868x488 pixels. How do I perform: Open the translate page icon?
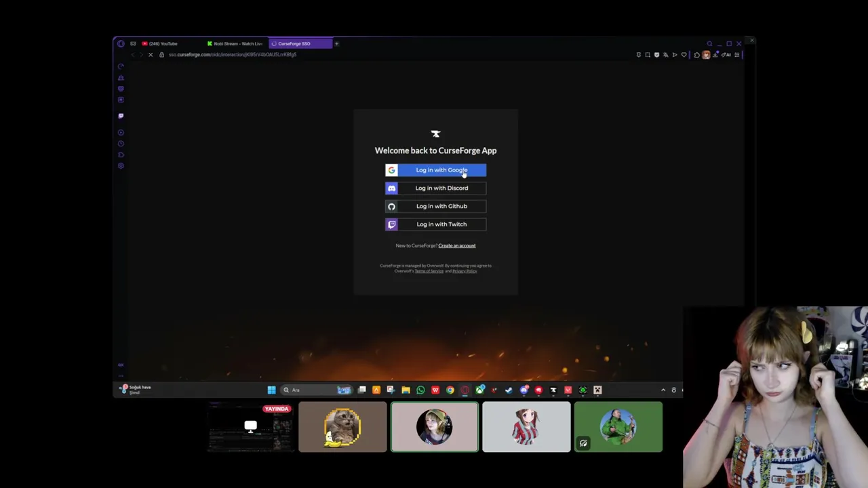click(665, 55)
